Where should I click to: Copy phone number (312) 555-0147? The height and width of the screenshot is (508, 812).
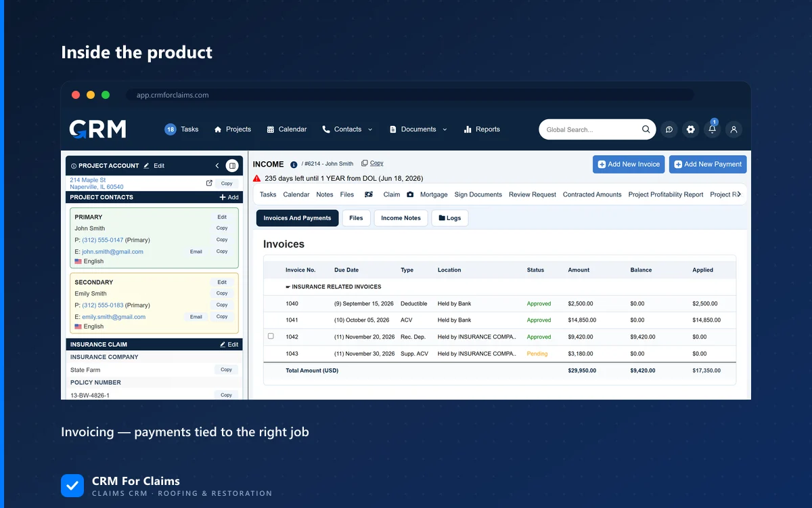click(x=222, y=240)
